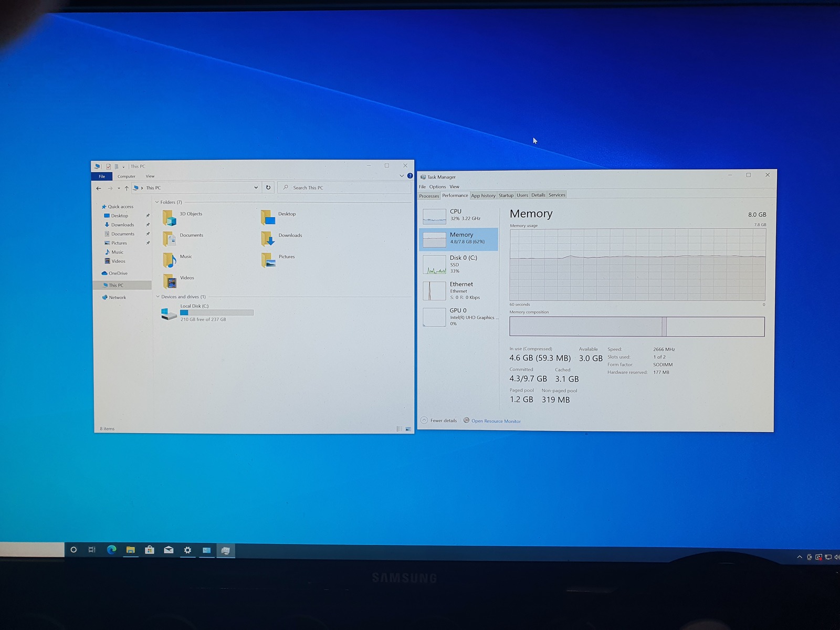Click the Memory composition bar
Screen dimensions: 840x630
pos(637,327)
